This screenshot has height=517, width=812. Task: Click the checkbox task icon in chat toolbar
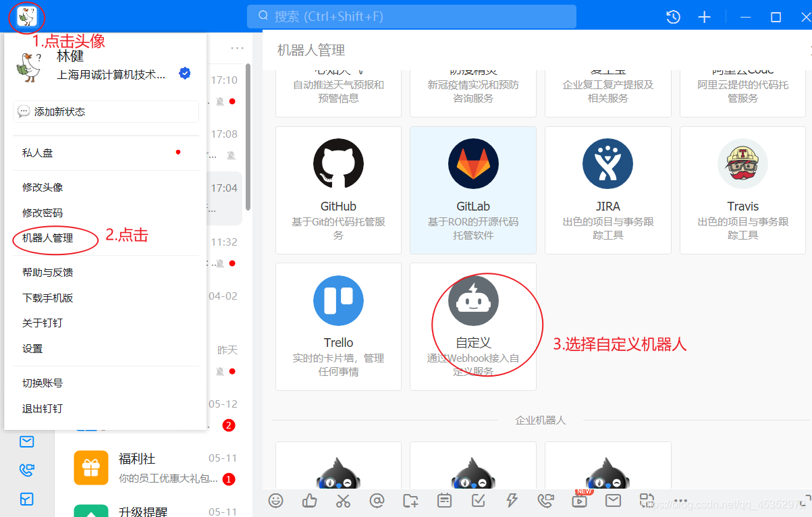coord(478,501)
